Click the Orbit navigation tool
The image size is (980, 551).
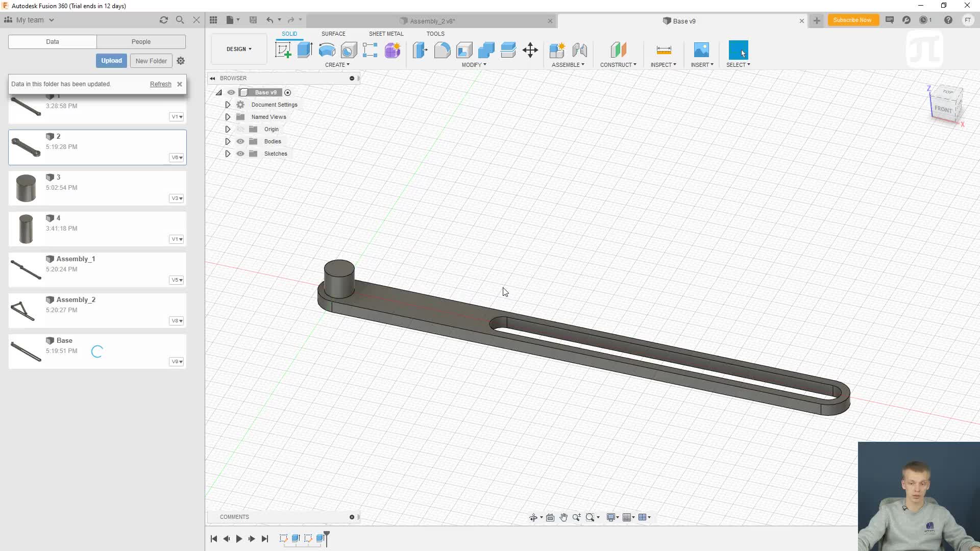point(533,517)
